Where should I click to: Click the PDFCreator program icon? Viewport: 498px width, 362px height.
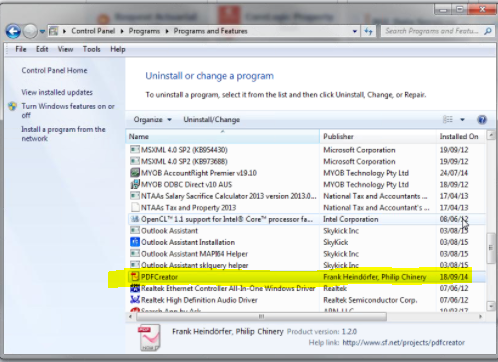[x=135, y=277]
